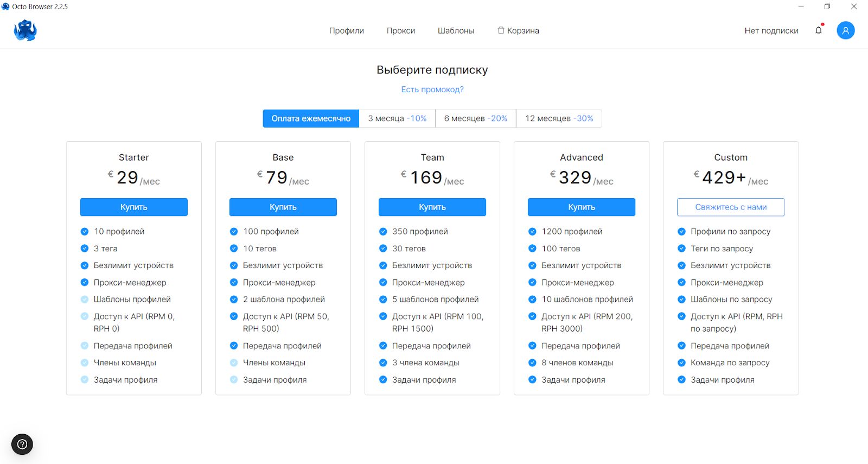Click checkmark beside Команда по запросу
The height and width of the screenshot is (464, 868).
pos(681,363)
